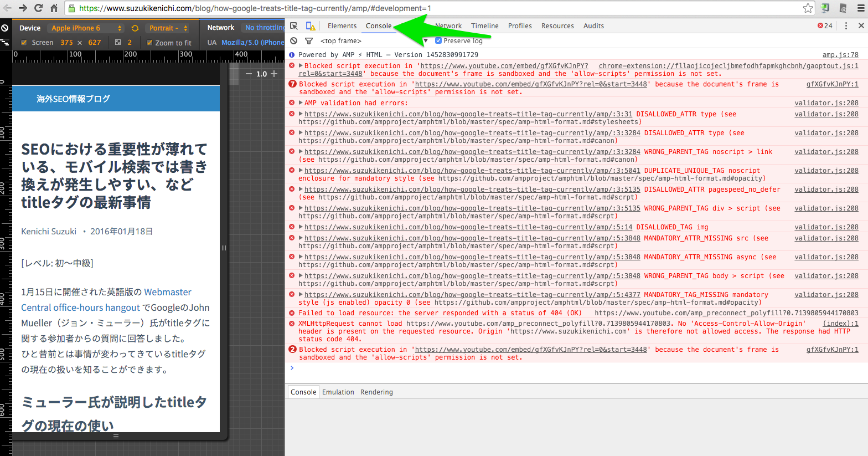The width and height of the screenshot is (868, 456).
Task: Reload the current page
Action: [38, 8]
